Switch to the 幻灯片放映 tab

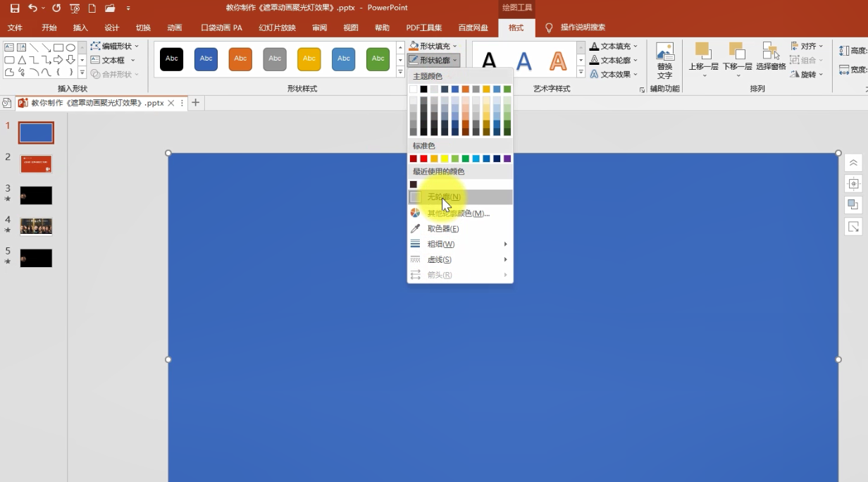point(277,28)
